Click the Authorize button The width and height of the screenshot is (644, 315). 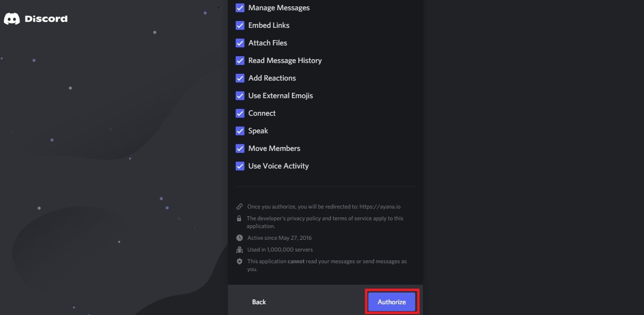(391, 301)
